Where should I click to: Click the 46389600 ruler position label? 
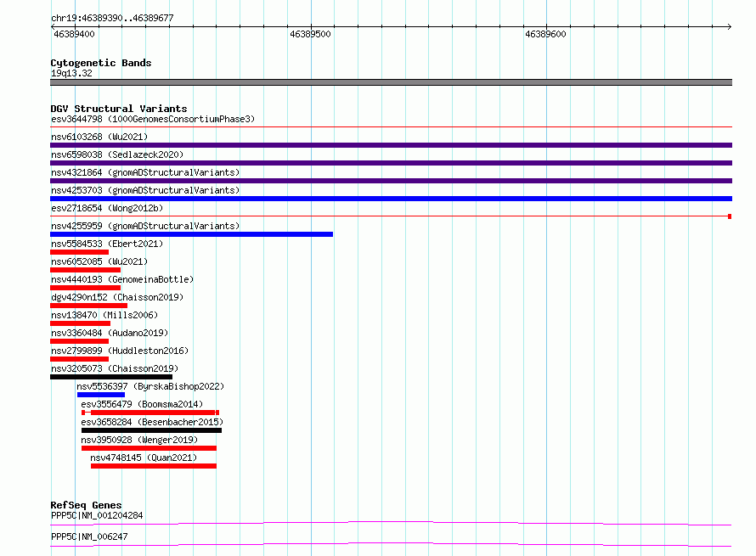click(545, 34)
